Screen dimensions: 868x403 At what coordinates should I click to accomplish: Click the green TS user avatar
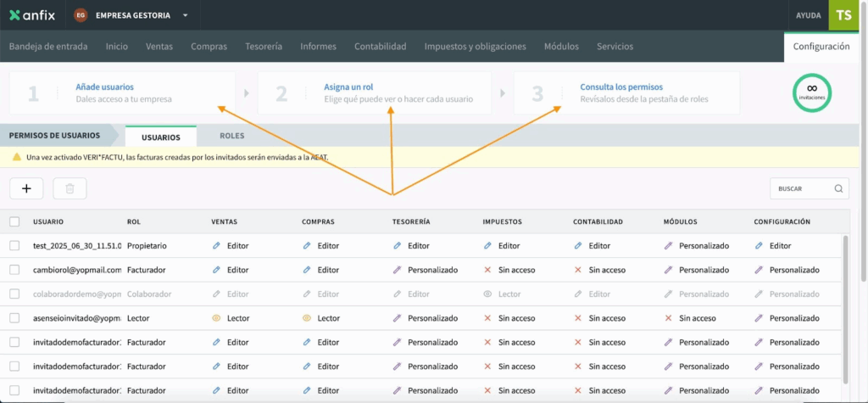pos(843,15)
